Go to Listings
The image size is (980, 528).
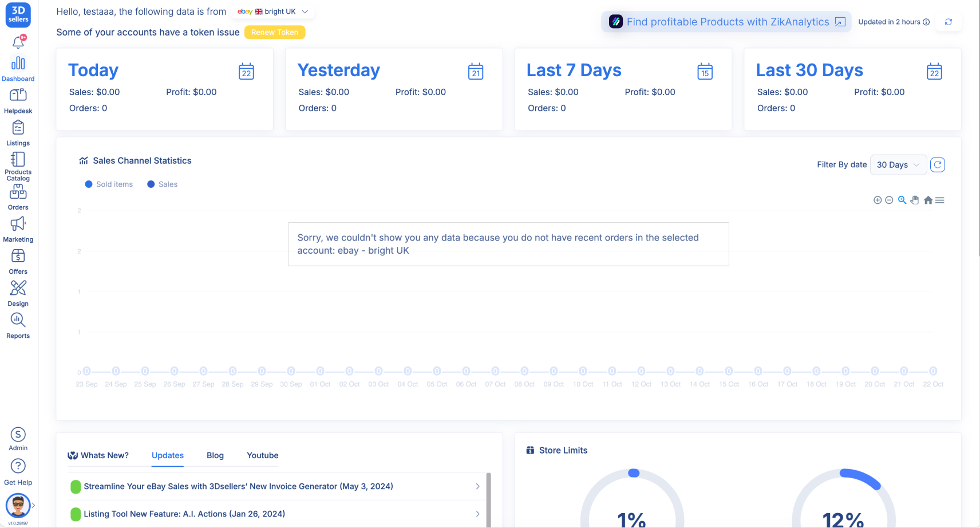click(x=18, y=133)
